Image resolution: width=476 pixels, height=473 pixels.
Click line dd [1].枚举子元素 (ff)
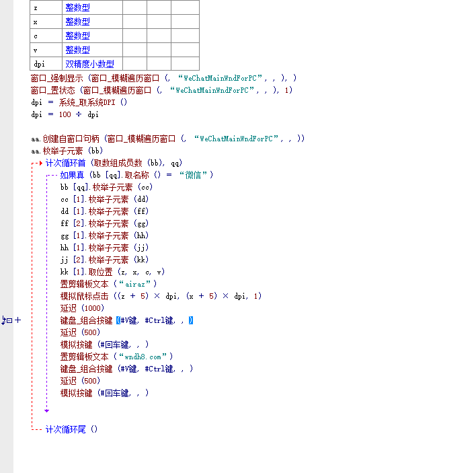pyautogui.click(x=104, y=211)
